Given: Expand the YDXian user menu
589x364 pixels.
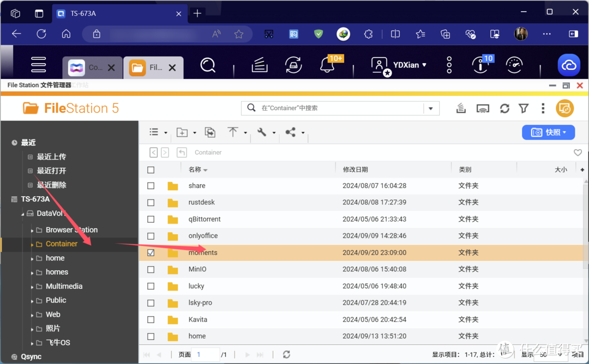Looking at the screenshot, I should click(399, 65).
